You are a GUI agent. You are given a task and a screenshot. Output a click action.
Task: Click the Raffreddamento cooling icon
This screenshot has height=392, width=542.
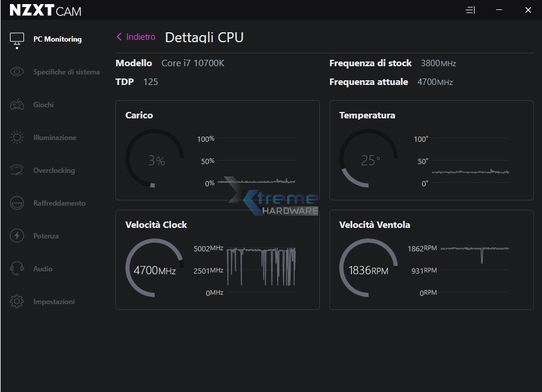click(17, 203)
